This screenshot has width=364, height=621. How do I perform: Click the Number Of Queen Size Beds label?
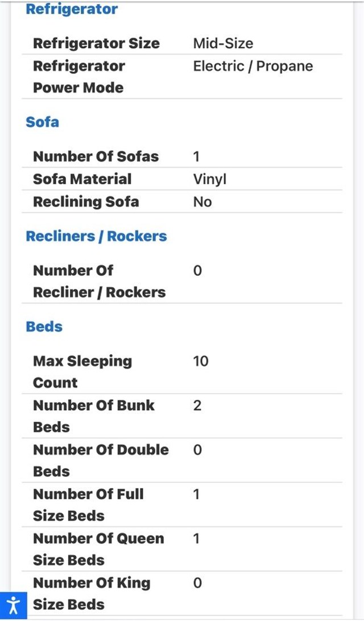click(98, 549)
